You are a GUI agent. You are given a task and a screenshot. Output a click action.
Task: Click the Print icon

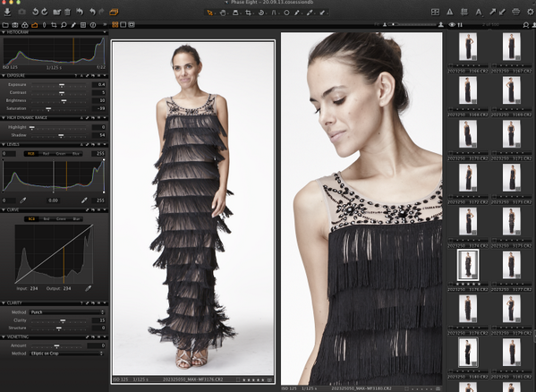coord(515,13)
